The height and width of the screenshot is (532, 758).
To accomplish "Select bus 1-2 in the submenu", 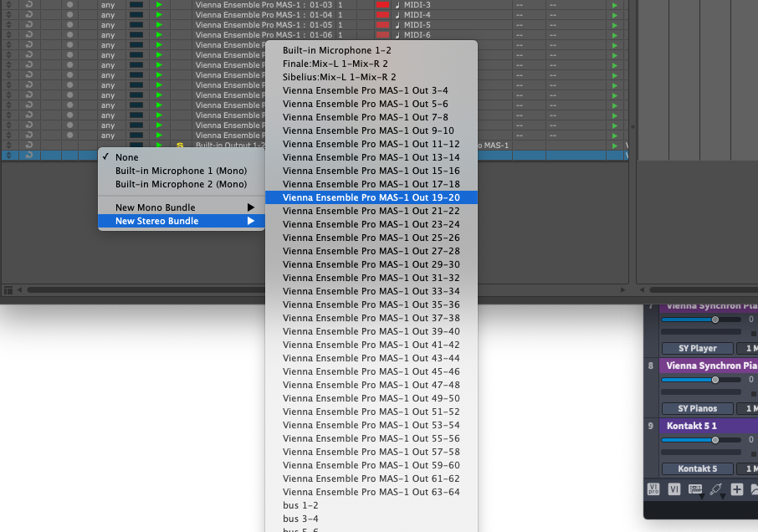I will click(x=371, y=505).
